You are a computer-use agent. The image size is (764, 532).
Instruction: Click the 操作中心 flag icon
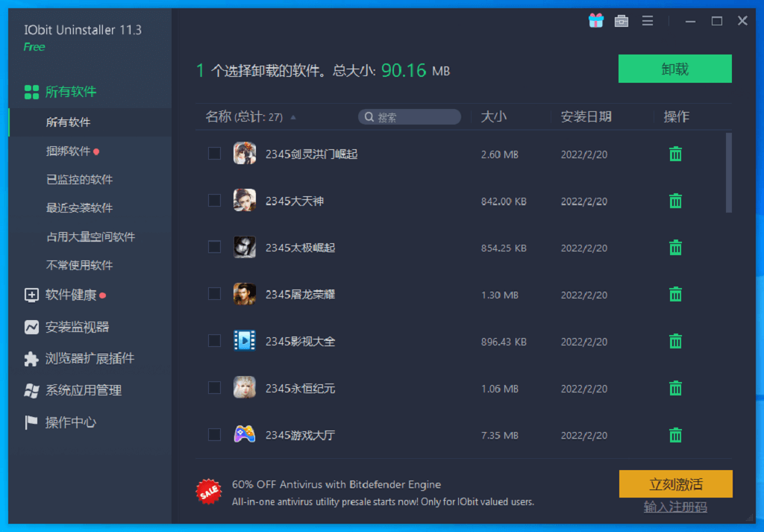coord(31,422)
